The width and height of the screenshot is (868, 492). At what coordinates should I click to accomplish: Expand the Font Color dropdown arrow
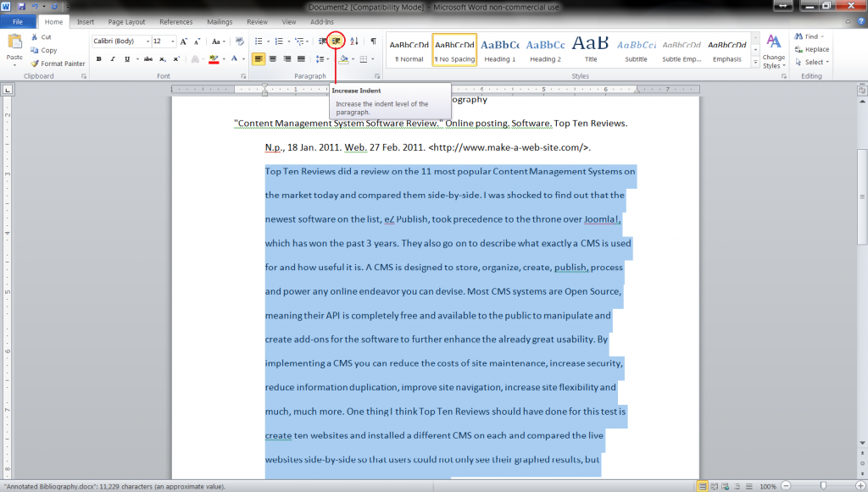point(243,59)
